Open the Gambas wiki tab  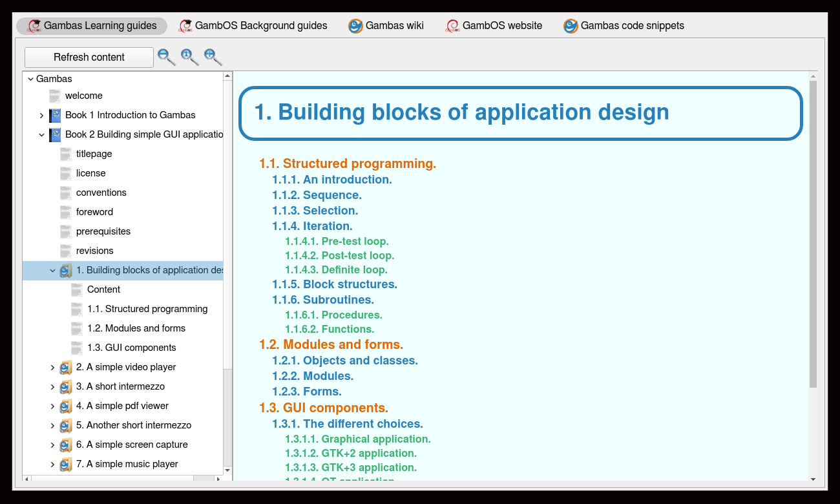tap(386, 26)
